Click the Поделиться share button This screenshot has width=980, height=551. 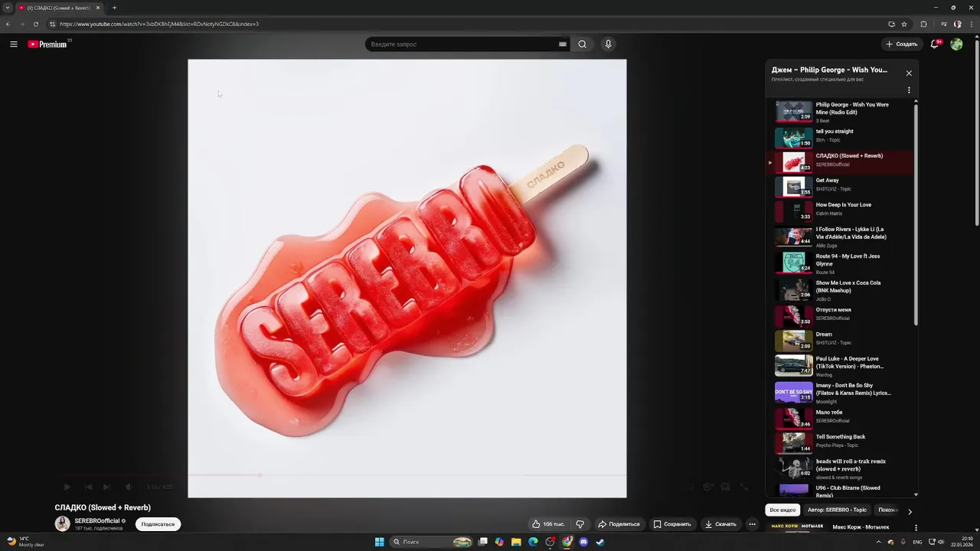coord(619,524)
